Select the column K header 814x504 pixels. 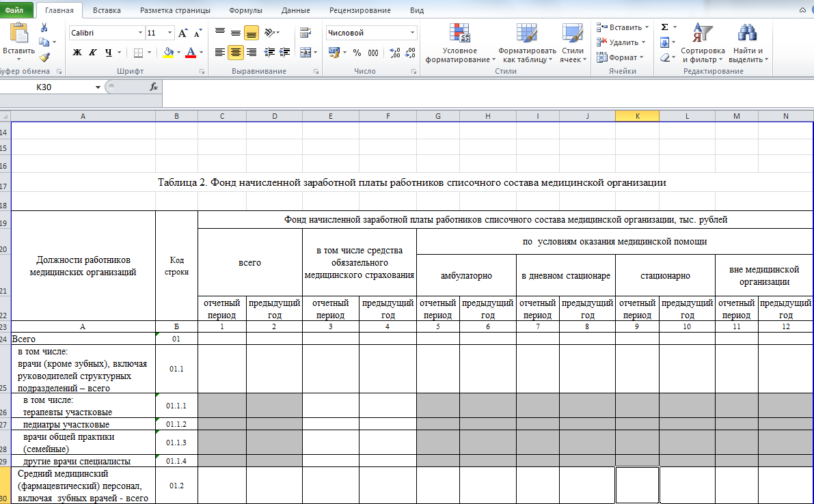637,116
